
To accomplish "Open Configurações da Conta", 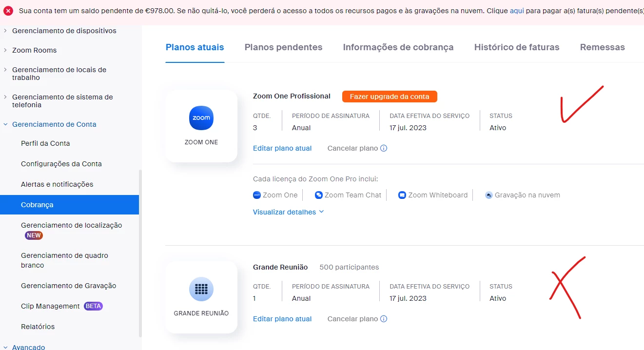I will (x=61, y=164).
